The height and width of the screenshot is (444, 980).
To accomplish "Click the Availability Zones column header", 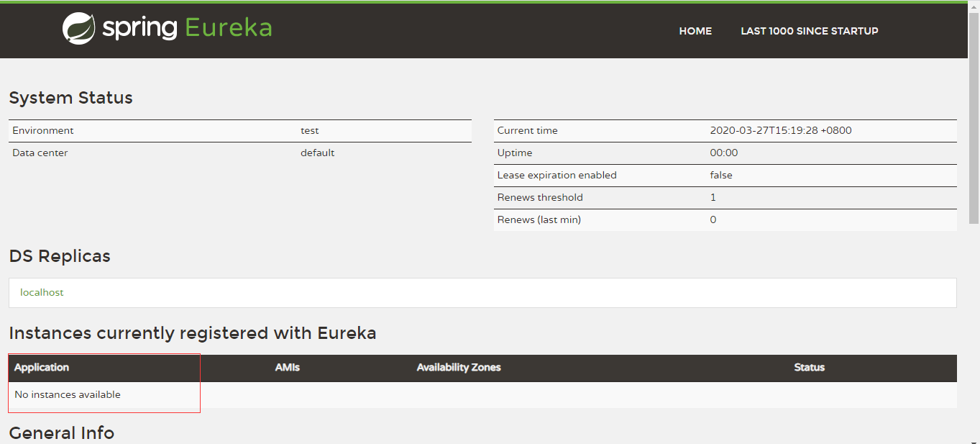I will click(459, 367).
